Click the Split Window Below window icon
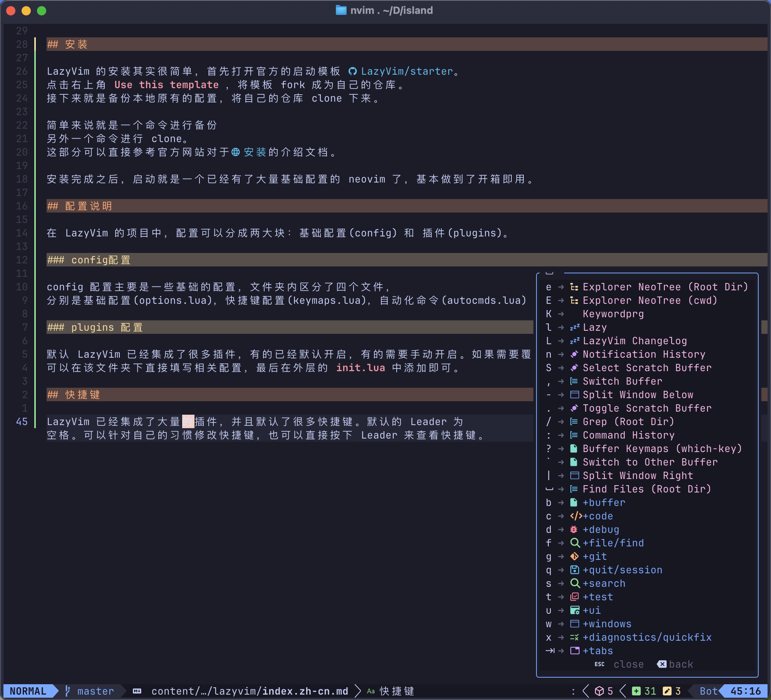Viewport: 771px width, 700px height. pyautogui.click(x=575, y=395)
